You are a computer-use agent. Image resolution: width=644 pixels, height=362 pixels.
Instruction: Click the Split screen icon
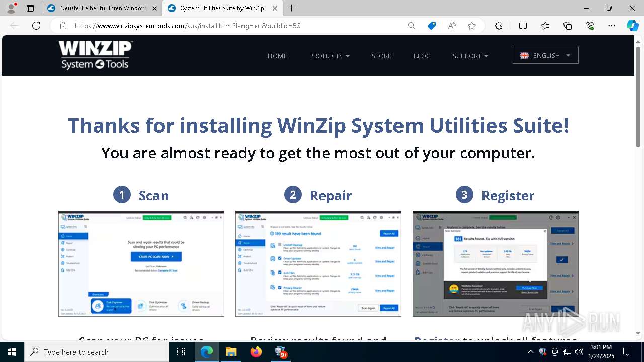pos(523,26)
